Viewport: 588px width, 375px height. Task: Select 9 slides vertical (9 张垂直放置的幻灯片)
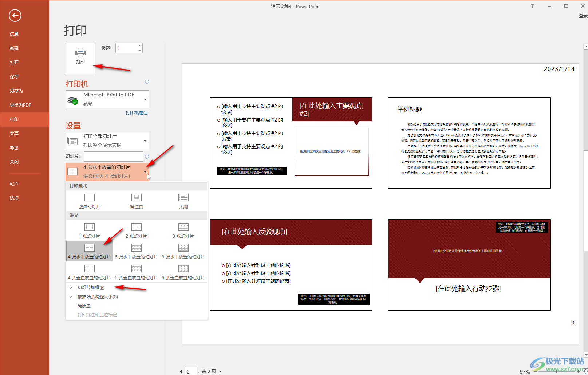point(183,272)
